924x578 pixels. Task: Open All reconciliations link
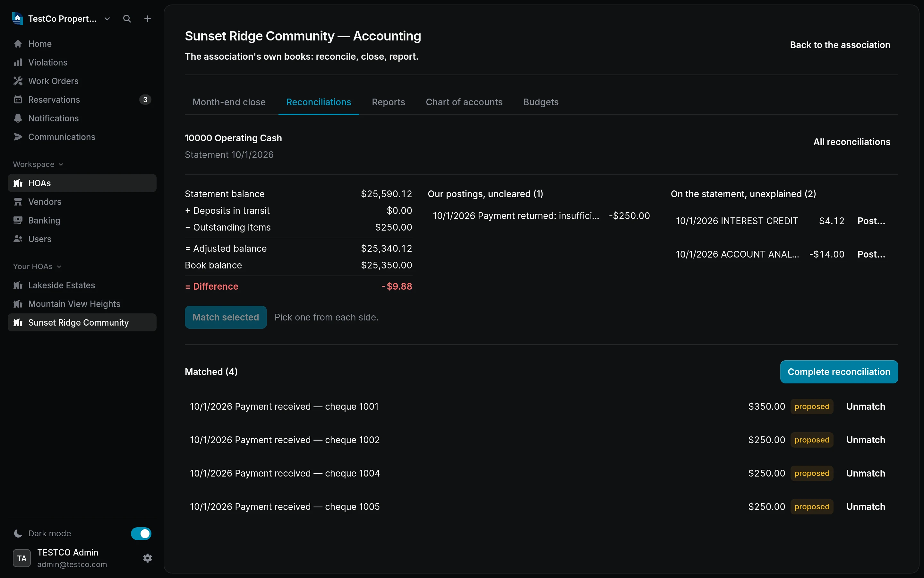click(x=851, y=142)
